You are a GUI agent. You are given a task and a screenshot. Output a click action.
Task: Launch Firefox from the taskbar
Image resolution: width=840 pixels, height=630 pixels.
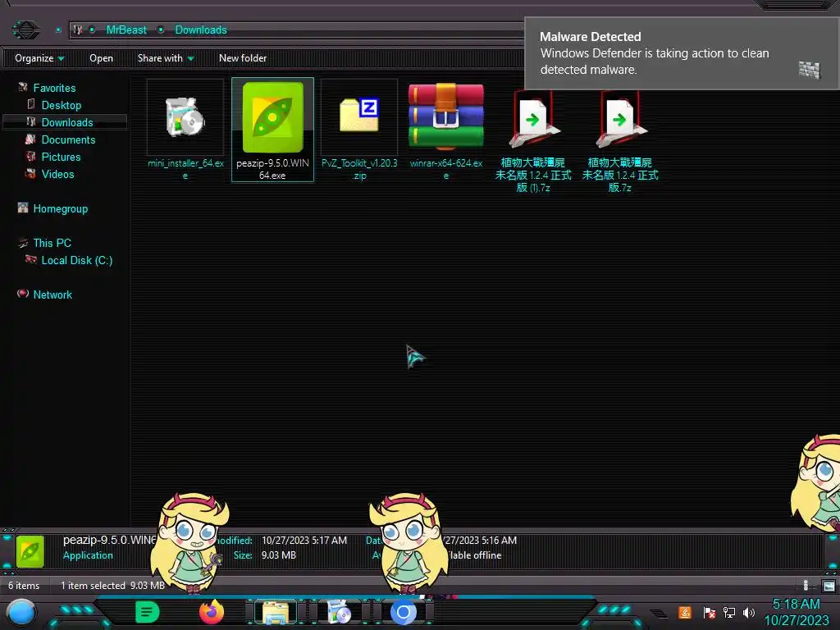click(212, 612)
